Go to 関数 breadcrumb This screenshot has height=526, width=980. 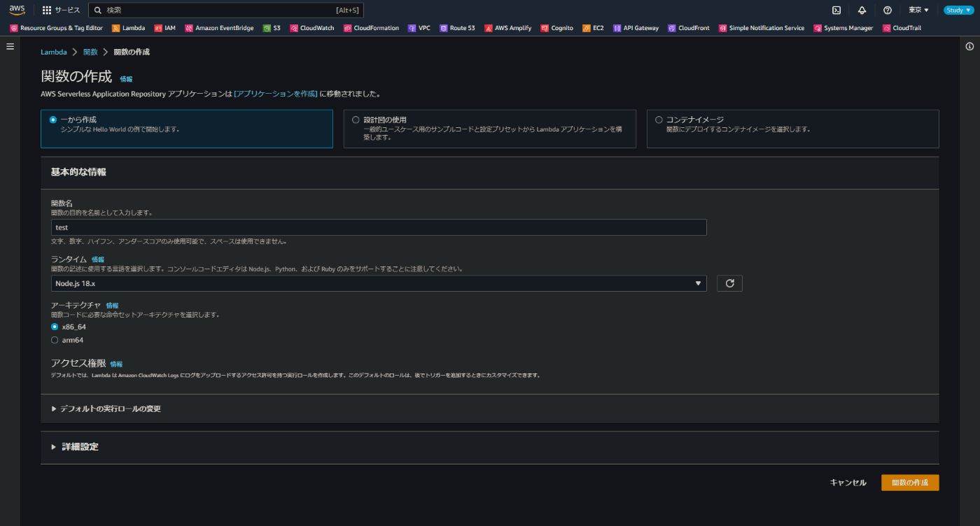90,52
